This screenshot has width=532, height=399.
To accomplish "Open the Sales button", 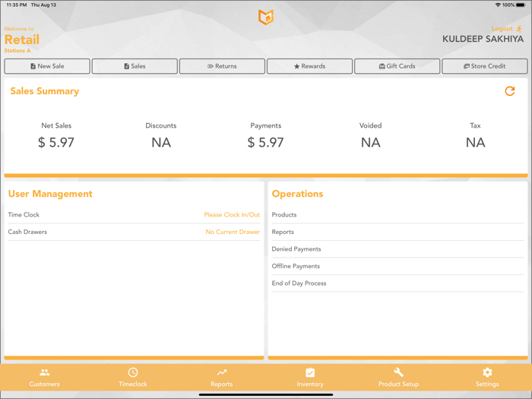I will click(x=135, y=66).
